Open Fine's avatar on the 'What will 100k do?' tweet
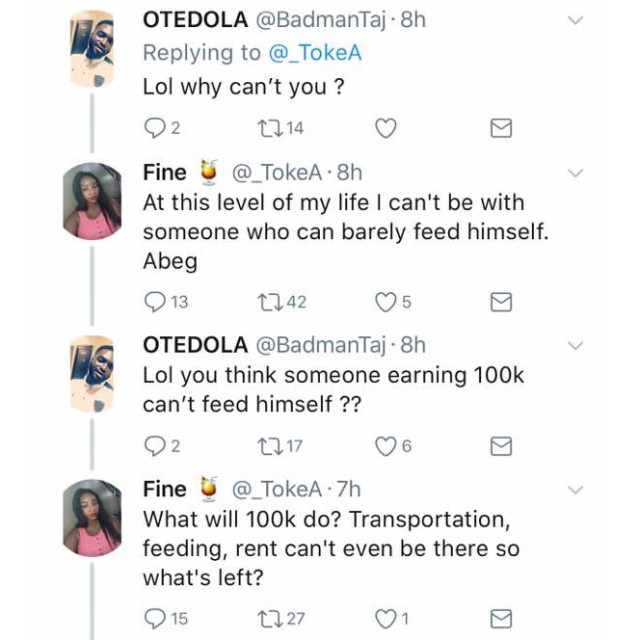Screen dimensions: 640x640 pyautogui.click(x=92, y=516)
